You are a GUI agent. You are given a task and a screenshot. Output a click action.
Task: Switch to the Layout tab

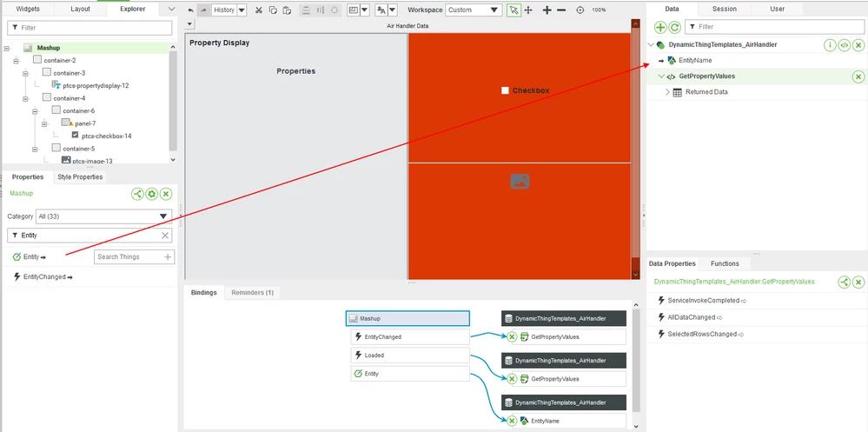pyautogui.click(x=80, y=9)
